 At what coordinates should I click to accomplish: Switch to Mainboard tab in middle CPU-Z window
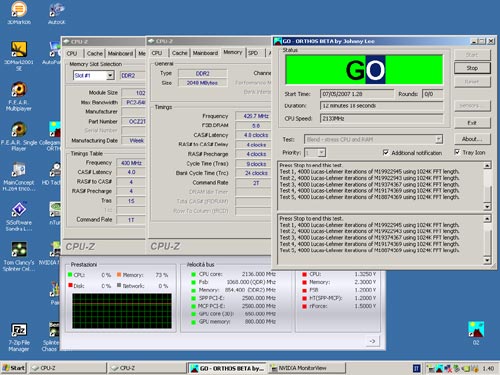click(205, 53)
